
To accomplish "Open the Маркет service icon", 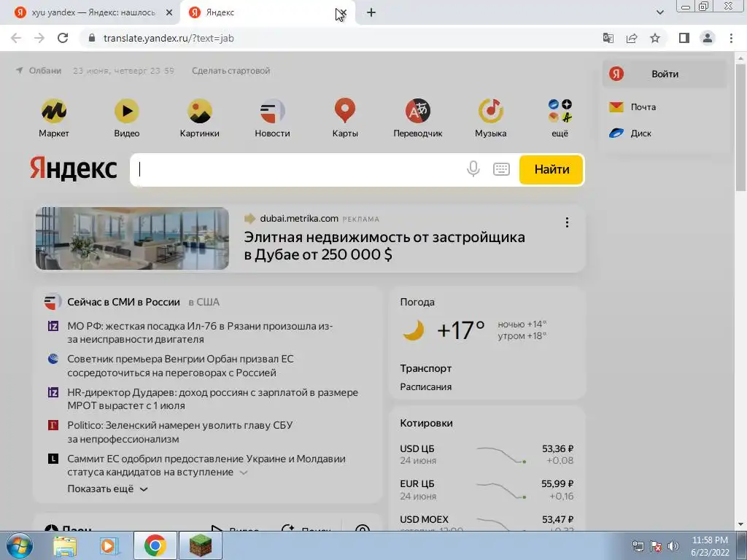I will [x=54, y=111].
